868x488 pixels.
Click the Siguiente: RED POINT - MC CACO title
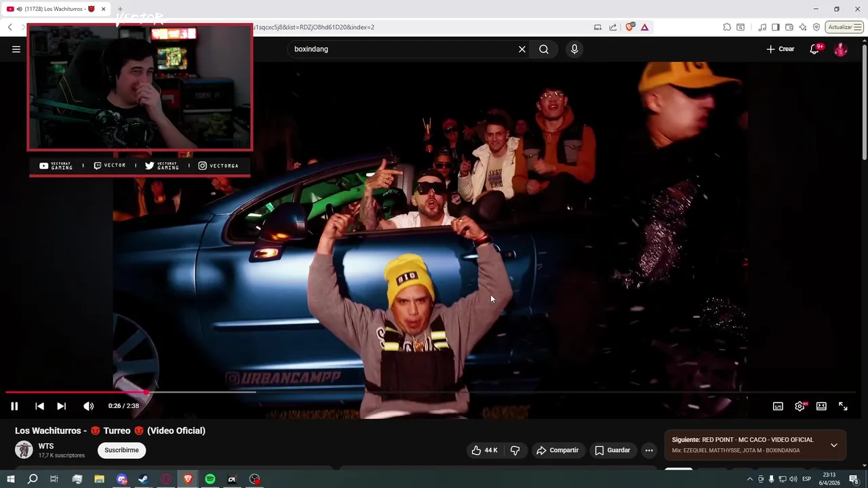click(x=743, y=440)
